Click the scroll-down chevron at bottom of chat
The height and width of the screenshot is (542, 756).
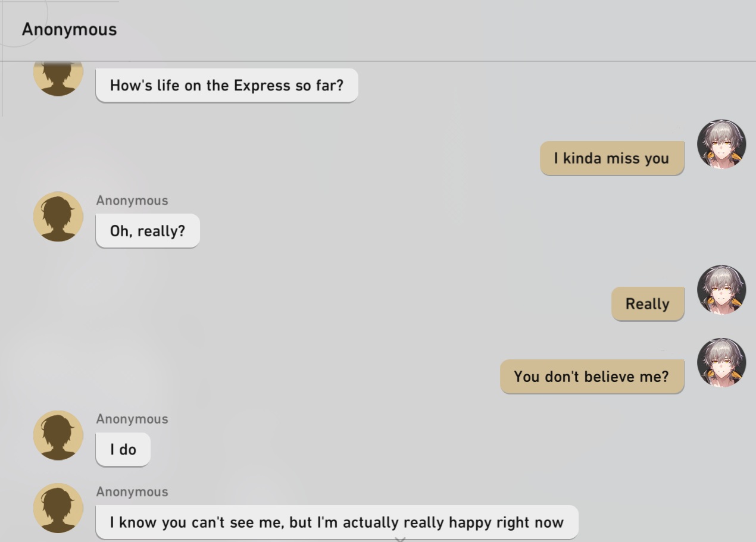click(401, 539)
